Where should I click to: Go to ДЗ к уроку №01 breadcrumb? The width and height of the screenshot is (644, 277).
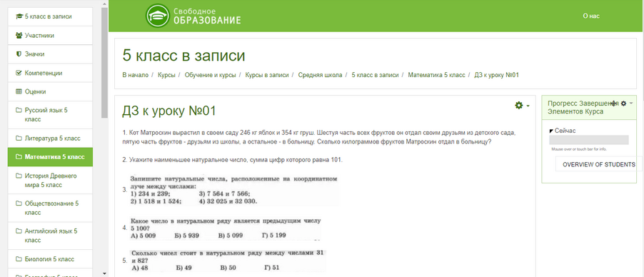click(x=496, y=75)
